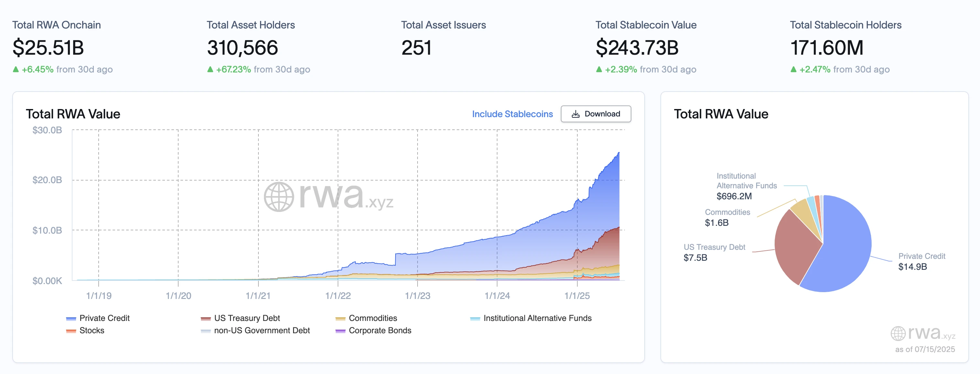Click the green up-arrow next to +2.39%
This screenshot has height=374, width=980.
tap(599, 69)
